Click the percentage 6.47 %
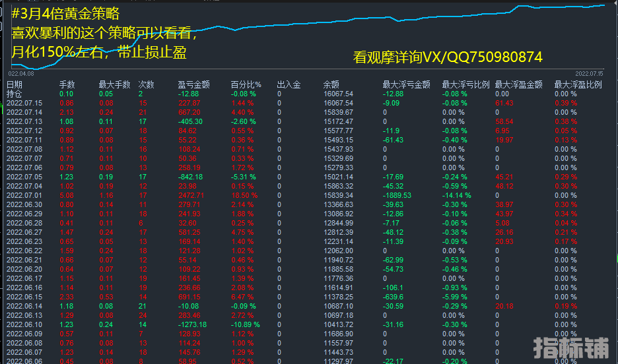This screenshot has height=364, width=618. coord(242,297)
